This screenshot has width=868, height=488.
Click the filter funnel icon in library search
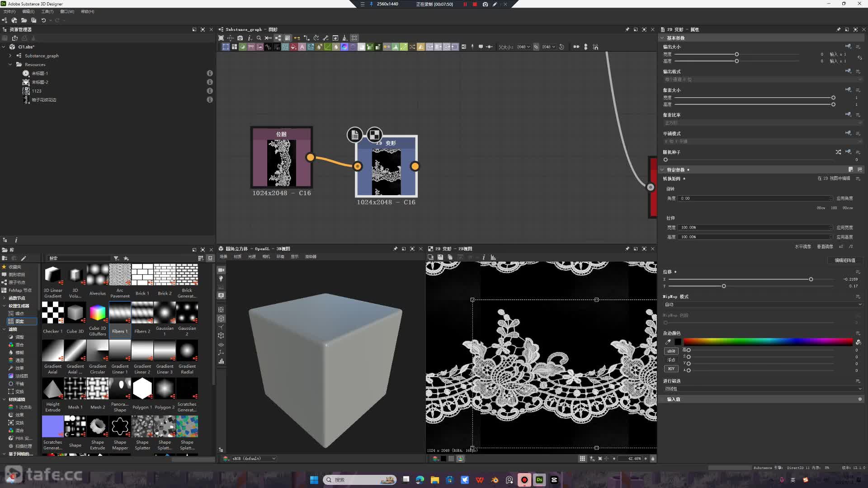pos(116,258)
